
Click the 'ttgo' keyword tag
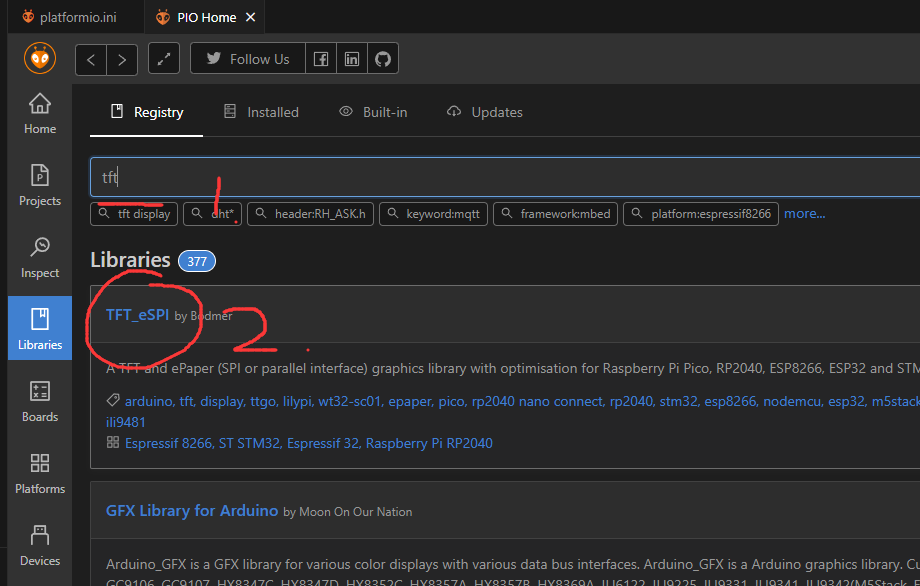[263, 402]
